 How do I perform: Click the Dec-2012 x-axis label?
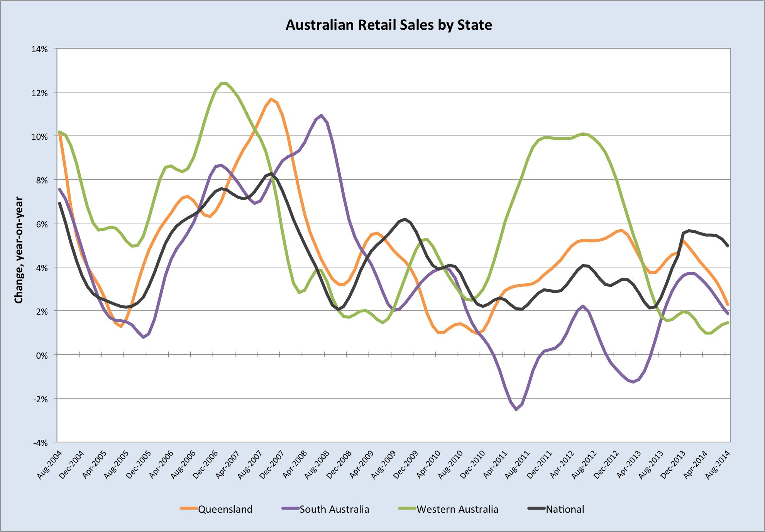pos(607,464)
